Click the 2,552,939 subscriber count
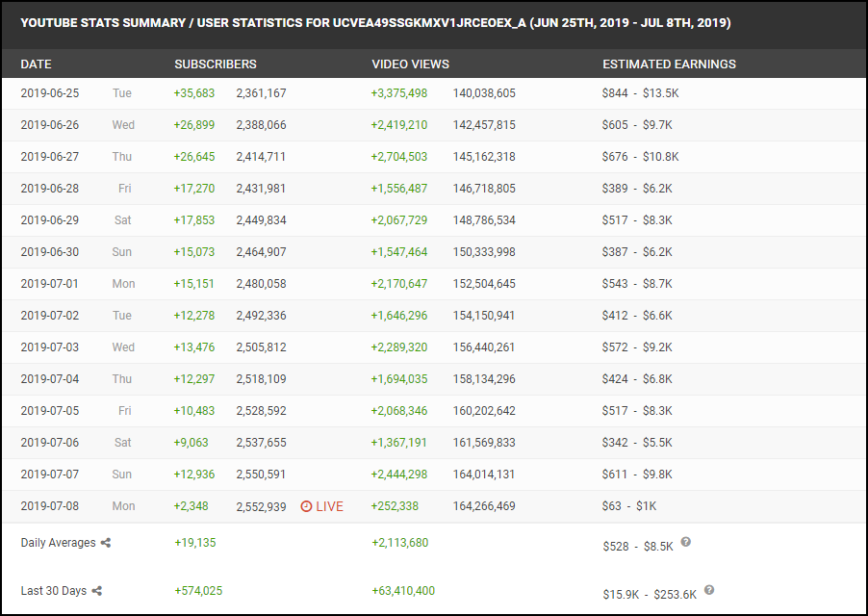 tap(261, 506)
